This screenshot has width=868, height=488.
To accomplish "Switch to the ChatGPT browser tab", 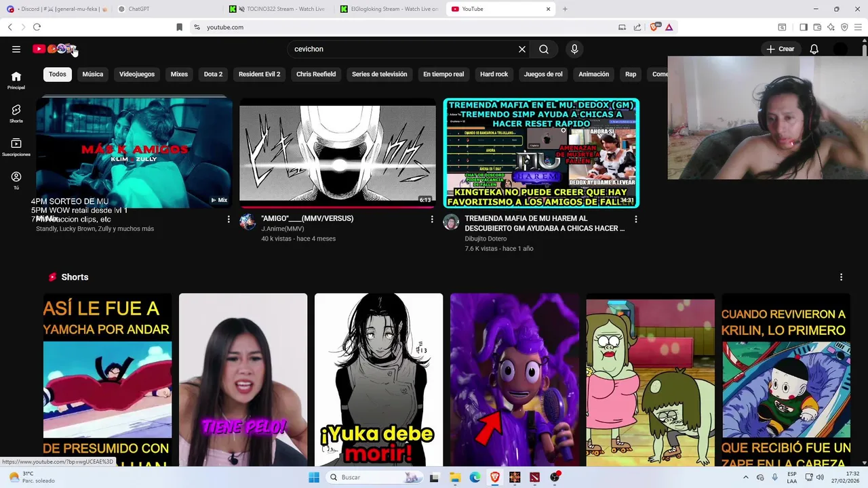I will (x=167, y=9).
